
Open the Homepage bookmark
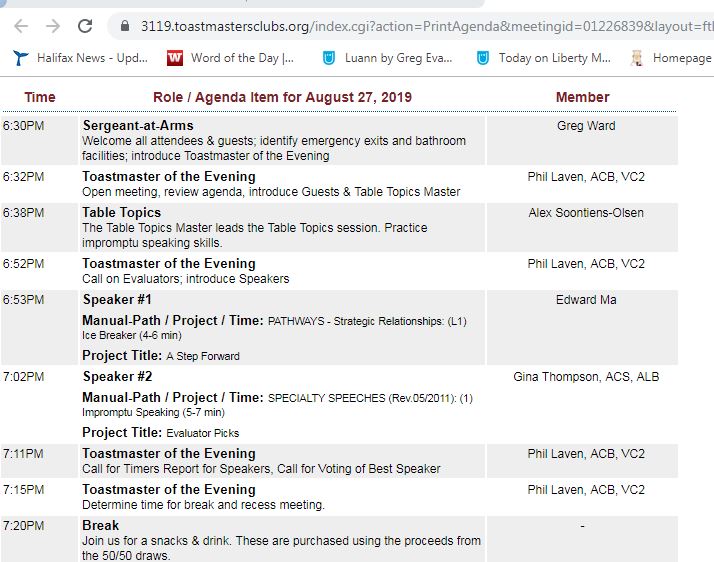(672, 58)
